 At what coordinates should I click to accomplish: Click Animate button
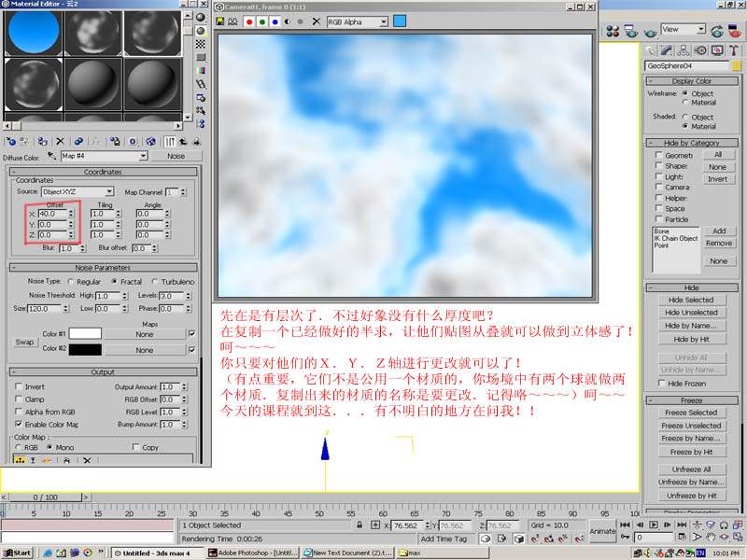602,531
